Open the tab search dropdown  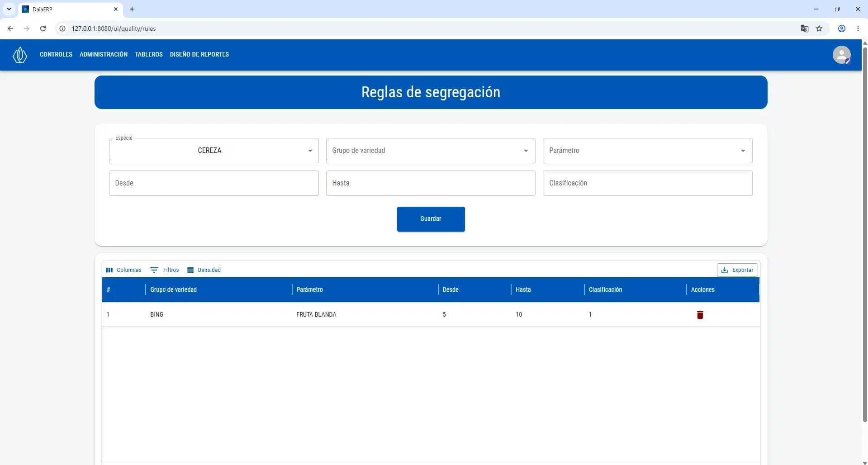[x=9, y=9]
